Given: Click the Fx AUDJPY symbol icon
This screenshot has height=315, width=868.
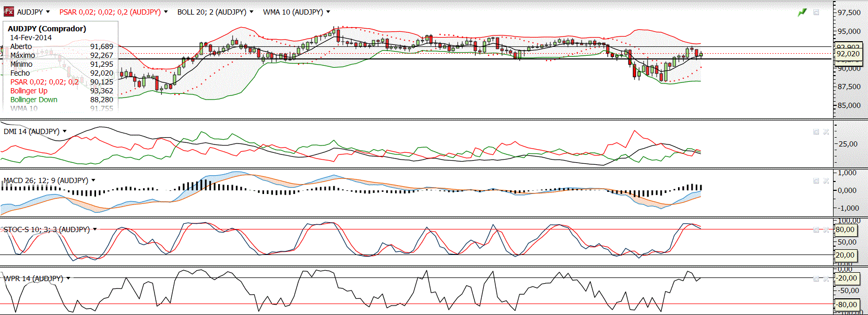Looking at the screenshot, I should click(x=9, y=11).
